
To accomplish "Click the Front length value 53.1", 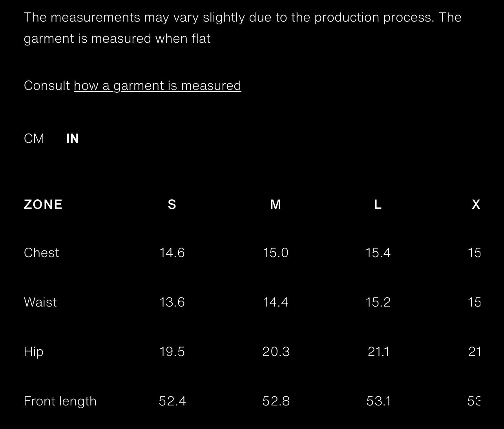I will click(x=378, y=401).
